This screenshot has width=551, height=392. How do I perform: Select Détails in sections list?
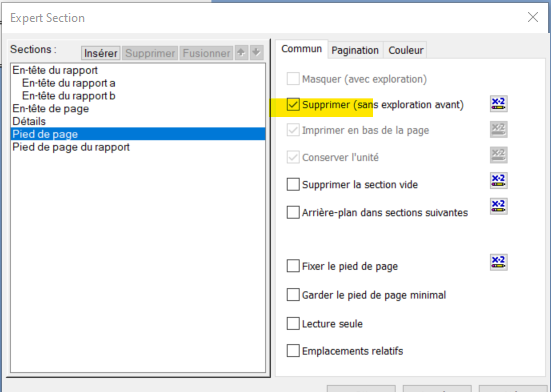click(29, 122)
